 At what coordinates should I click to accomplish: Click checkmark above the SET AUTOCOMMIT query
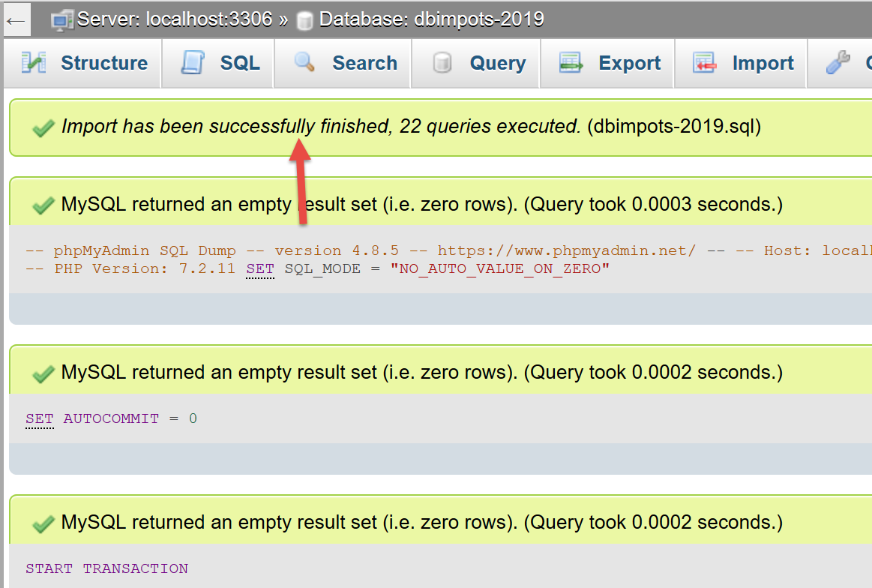(43, 373)
